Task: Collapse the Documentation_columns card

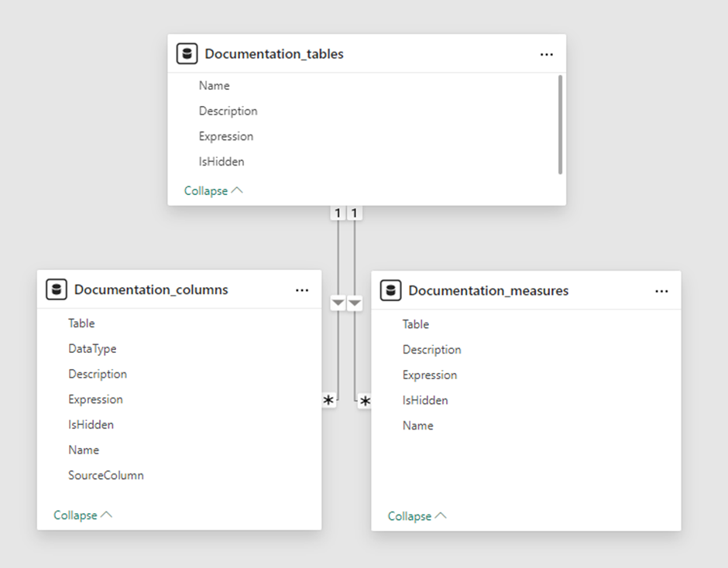Action: [x=83, y=515]
